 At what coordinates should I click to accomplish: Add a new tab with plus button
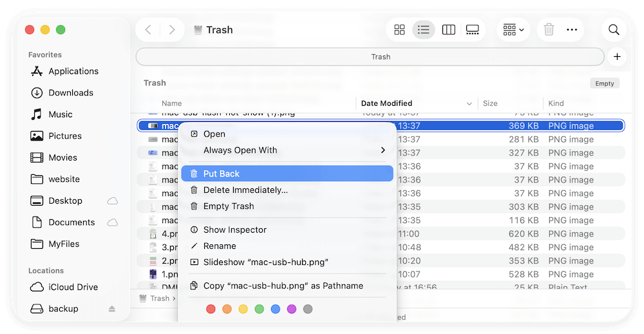tap(617, 57)
